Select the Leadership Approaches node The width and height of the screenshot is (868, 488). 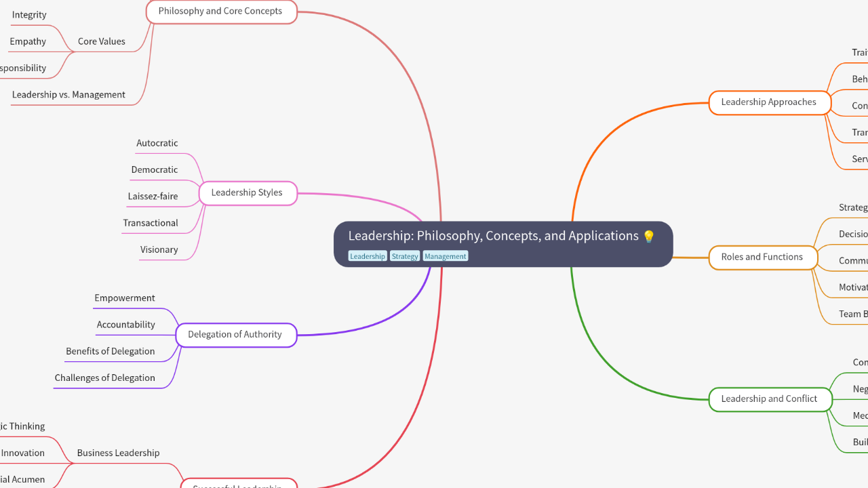click(x=770, y=102)
